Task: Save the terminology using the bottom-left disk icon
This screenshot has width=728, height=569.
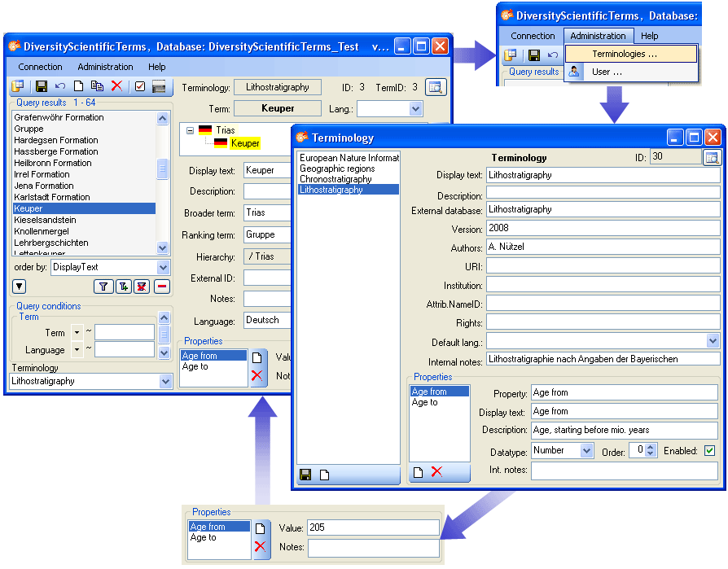Action: 305,475
